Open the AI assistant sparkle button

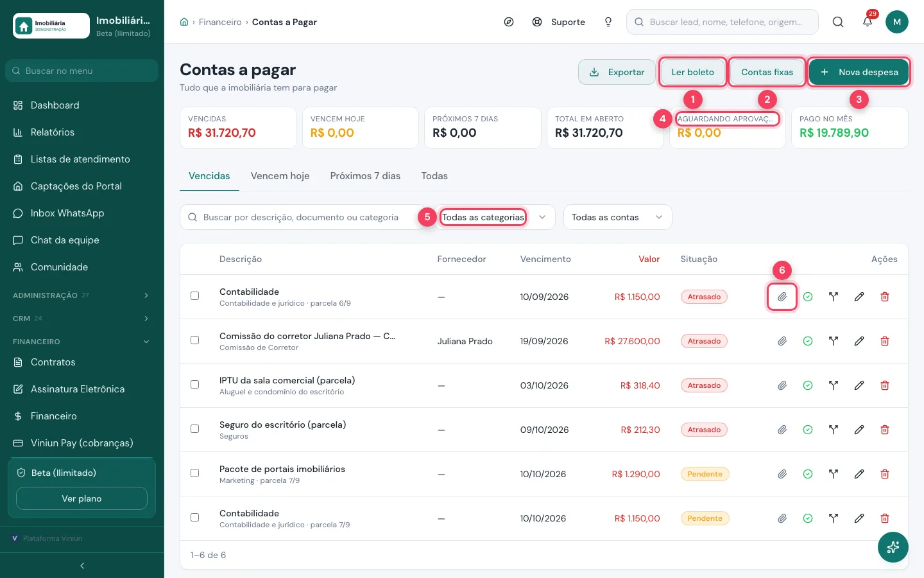pyautogui.click(x=893, y=547)
